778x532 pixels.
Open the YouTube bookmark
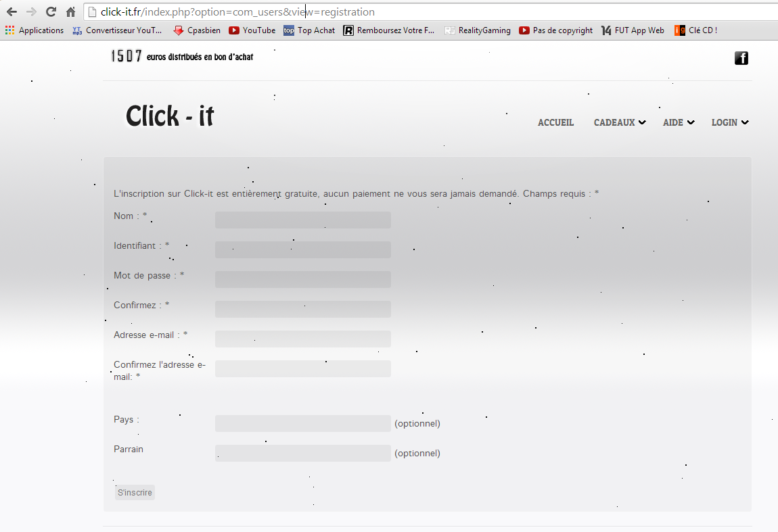click(x=252, y=30)
